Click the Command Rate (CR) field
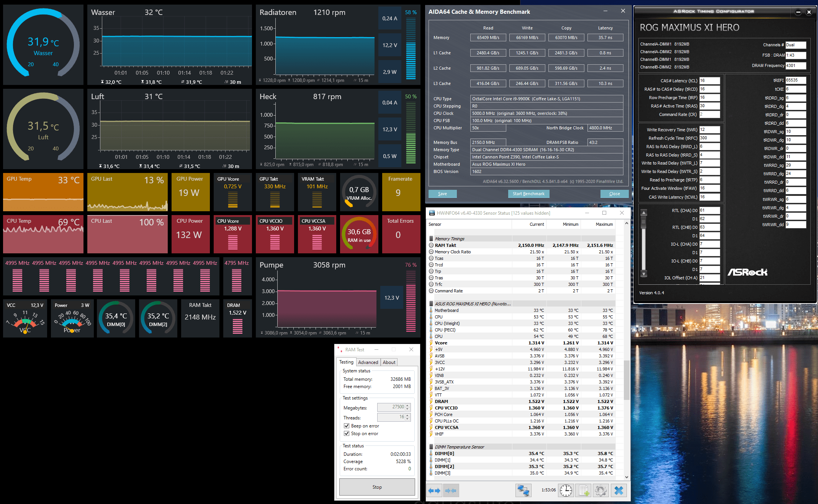The height and width of the screenshot is (504, 818). click(710, 114)
